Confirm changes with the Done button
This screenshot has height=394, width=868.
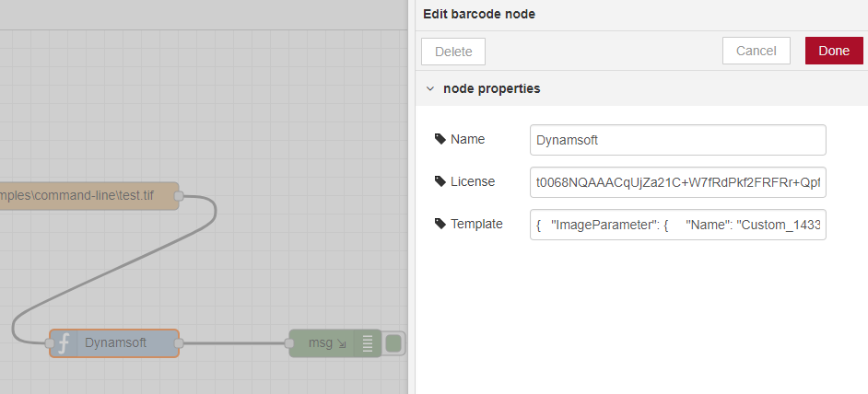pos(833,51)
